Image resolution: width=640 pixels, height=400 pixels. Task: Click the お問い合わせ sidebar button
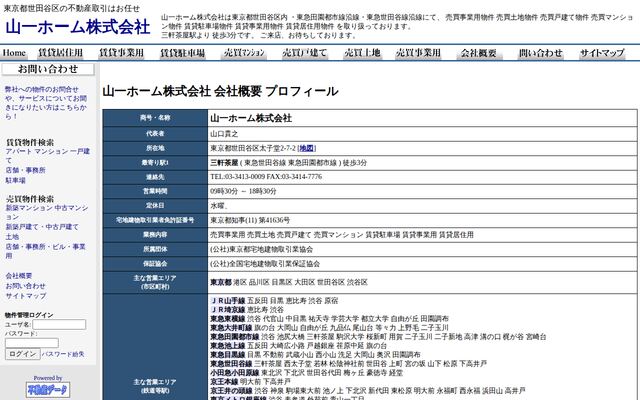click(48, 69)
